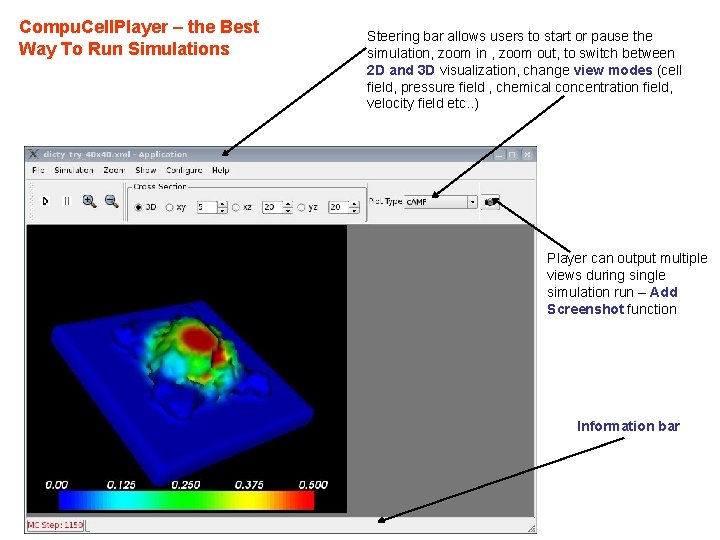Take a screenshot with the camera icon

[491, 202]
